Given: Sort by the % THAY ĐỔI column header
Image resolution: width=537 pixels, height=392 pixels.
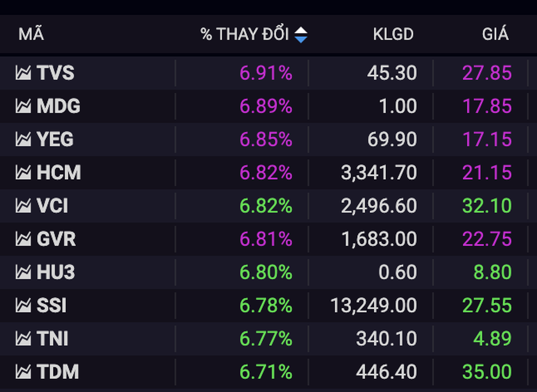Looking at the screenshot, I should click(245, 34).
